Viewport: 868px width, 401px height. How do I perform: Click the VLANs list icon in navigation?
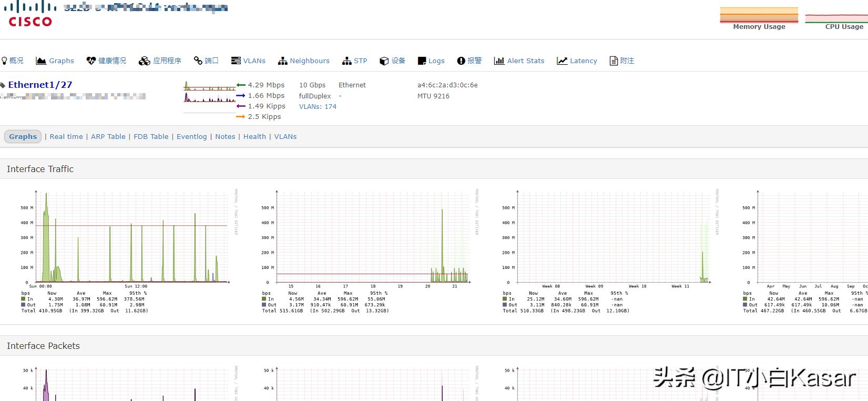tap(236, 61)
